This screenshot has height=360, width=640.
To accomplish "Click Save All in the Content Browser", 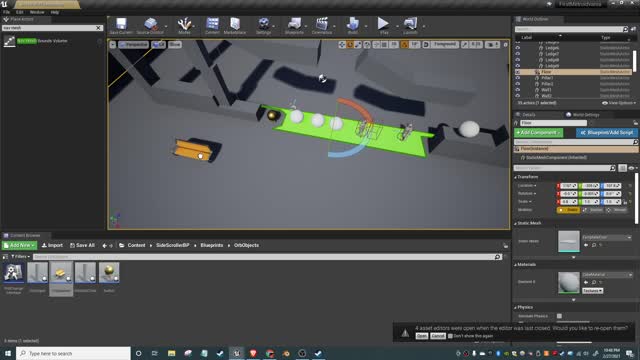I will pos(82,245).
